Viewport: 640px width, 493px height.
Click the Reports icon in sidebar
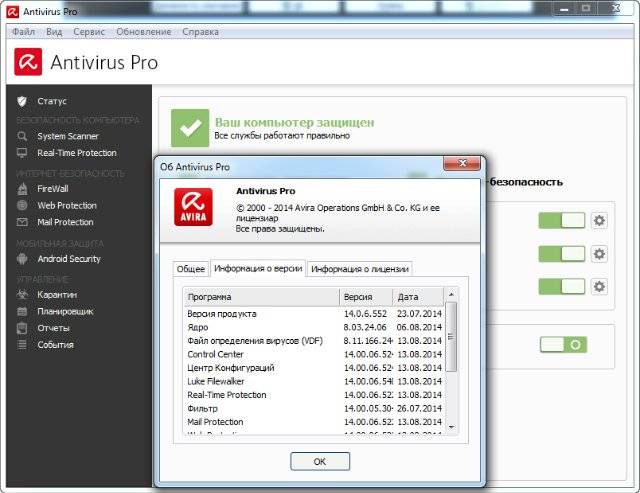(x=22, y=328)
